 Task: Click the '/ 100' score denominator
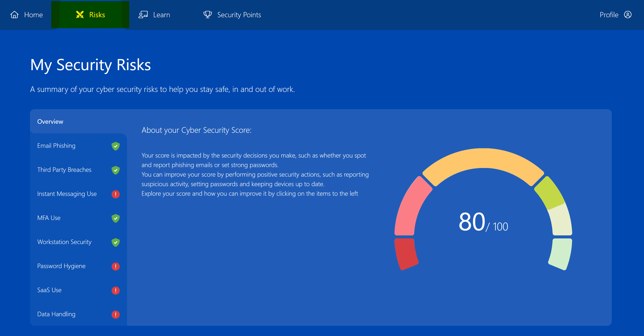(497, 227)
